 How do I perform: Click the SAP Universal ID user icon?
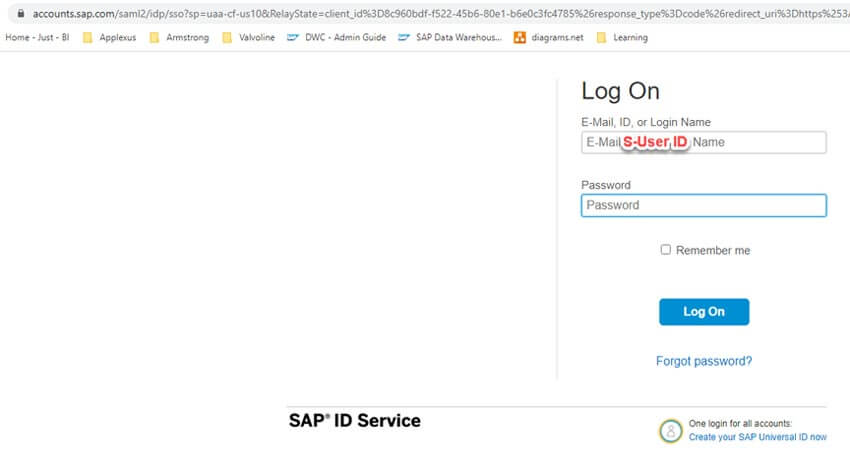tap(671, 431)
